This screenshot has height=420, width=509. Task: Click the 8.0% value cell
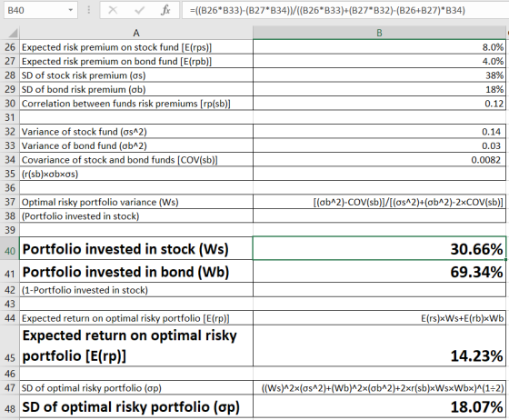click(x=379, y=47)
